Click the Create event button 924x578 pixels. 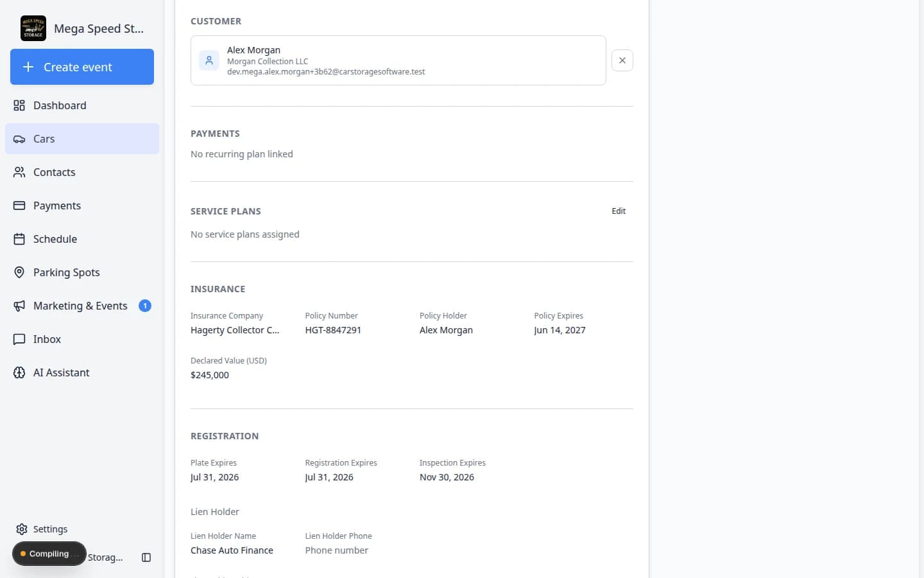(x=82, y=67)
